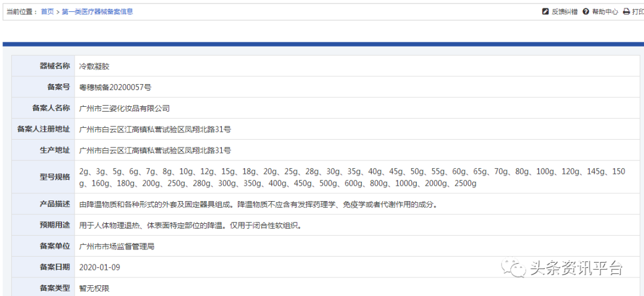The height and width of the screenshot is (296, 644).
Task: Click the 备案日期 row label
Action: coord(55,267)
